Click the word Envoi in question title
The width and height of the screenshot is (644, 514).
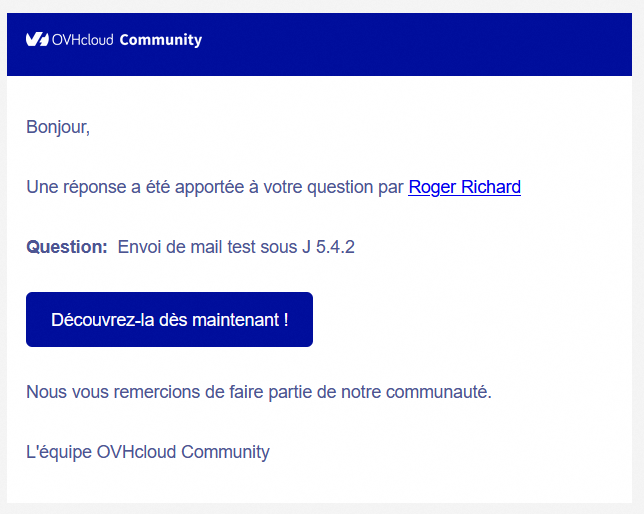[x=139, y=247]
